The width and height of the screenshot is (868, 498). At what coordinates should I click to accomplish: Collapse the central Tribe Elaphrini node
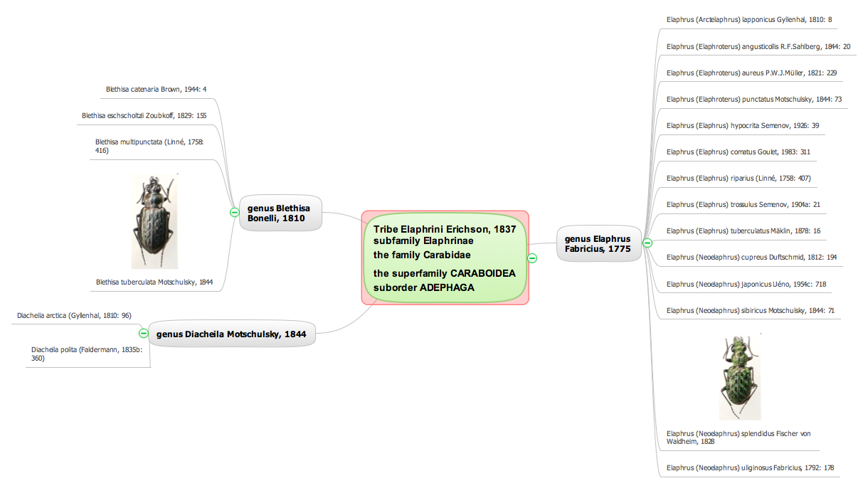(531, 258)
